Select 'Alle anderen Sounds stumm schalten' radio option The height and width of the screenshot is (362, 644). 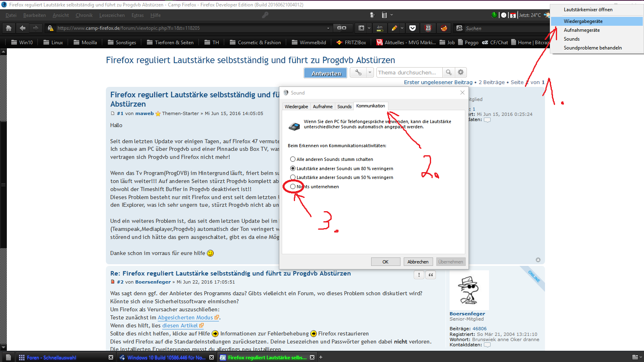click(x=293, y=159)
